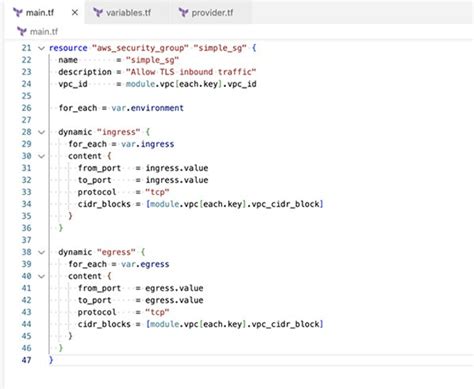Viewport: 474px width, 389px height.
Task: Collapse the dynamic ingress block fold arrow
Action: pyautogui.click(x=41, y=132)
